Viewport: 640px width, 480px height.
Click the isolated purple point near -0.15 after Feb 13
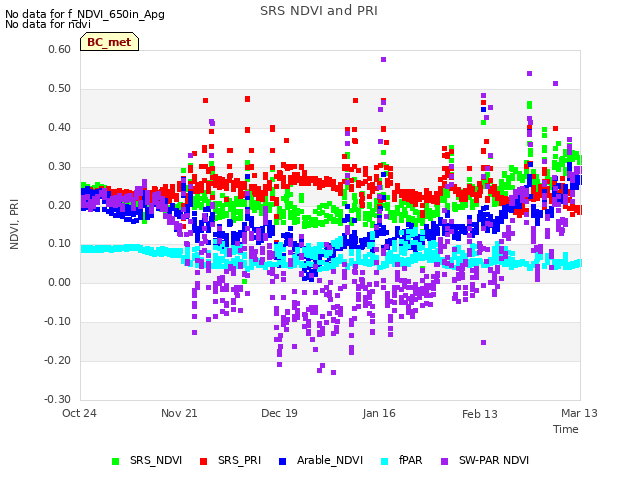tap(483, 342)
